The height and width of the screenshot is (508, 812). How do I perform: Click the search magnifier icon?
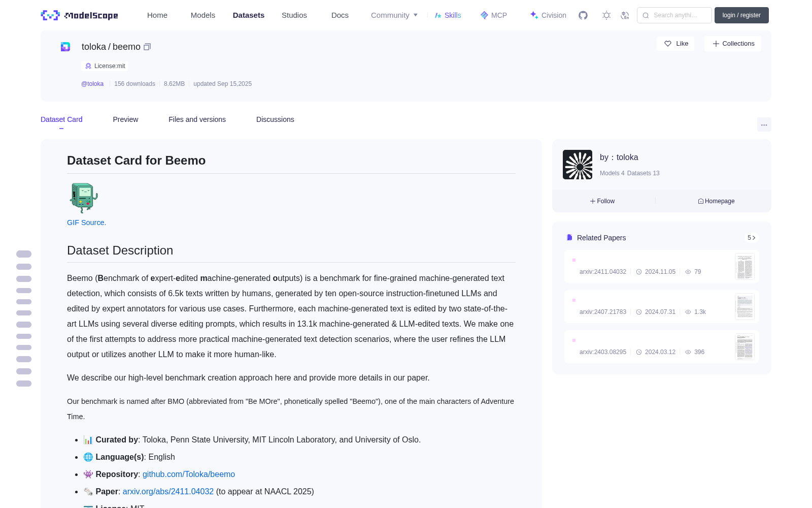click(646, 15)
